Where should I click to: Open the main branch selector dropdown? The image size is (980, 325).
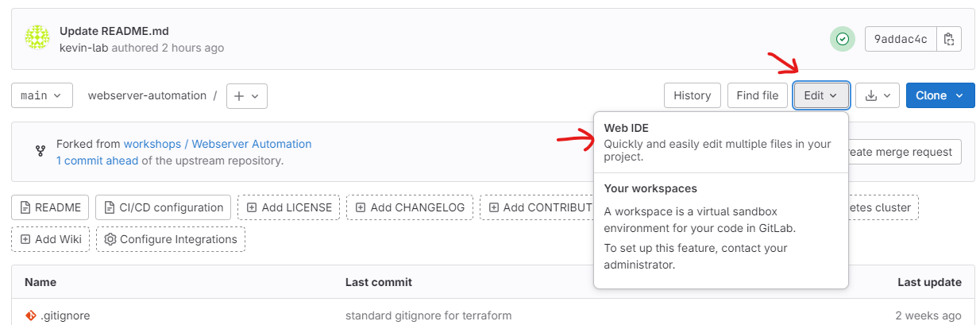click(x=42, y=95)
